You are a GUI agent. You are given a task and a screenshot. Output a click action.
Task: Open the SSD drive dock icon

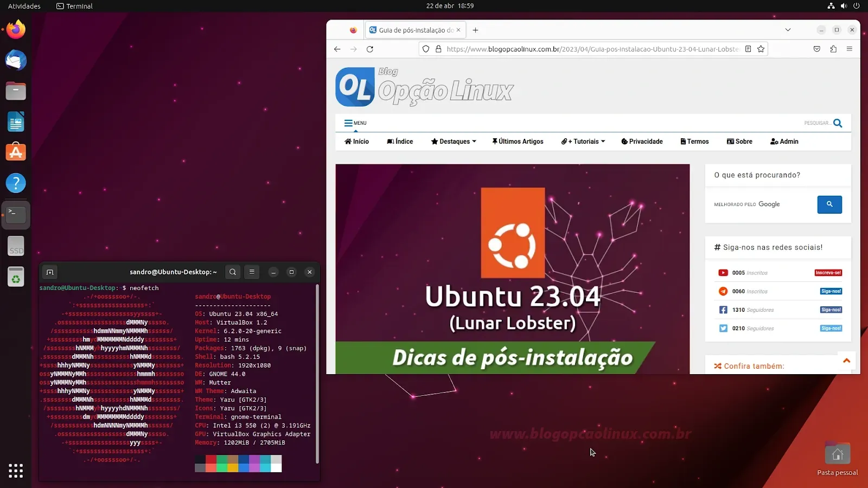pos(16,246)
